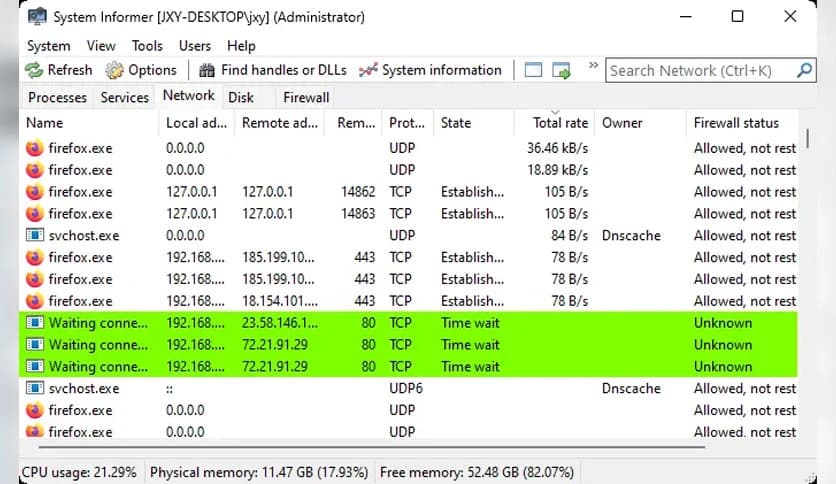Click the search magnifier icon

pos(805,70)
